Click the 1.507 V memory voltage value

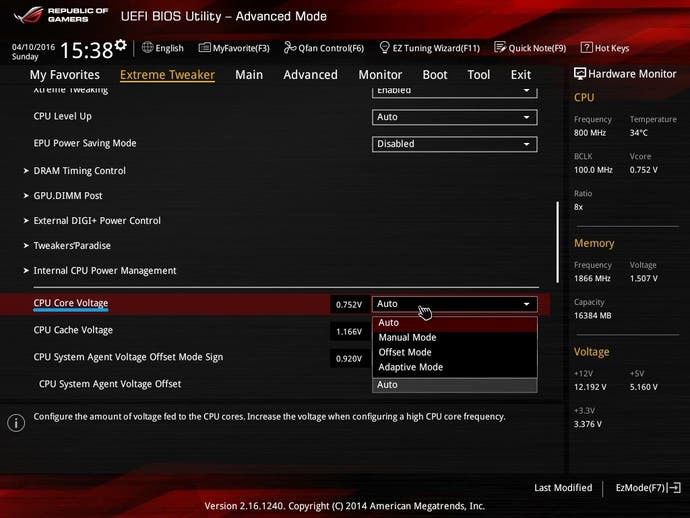pos(643,279)
